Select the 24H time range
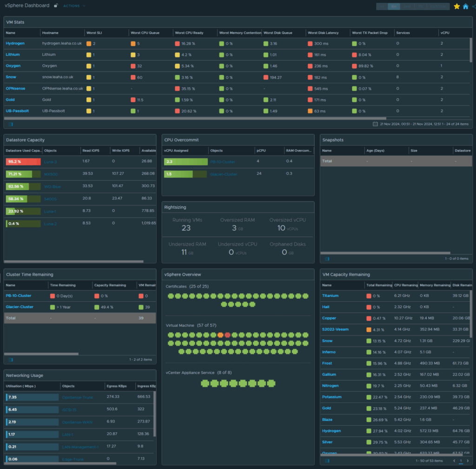The image size is (476, 469). tap(407, 7)
